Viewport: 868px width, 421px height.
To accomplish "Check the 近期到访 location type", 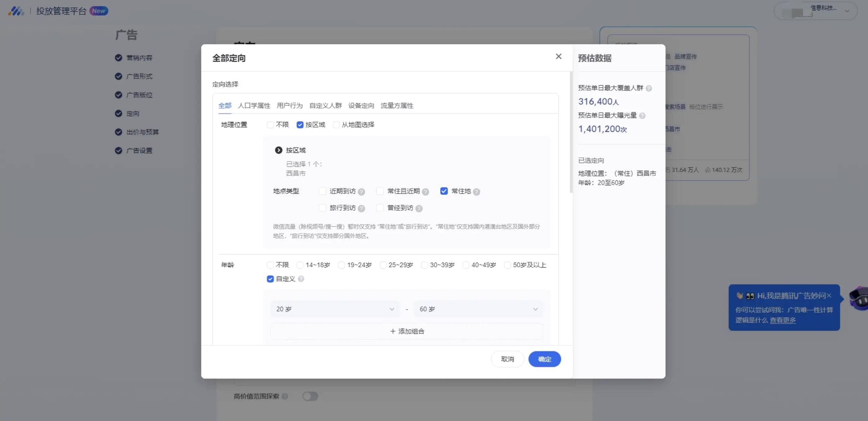I will (x=322, y=191).
